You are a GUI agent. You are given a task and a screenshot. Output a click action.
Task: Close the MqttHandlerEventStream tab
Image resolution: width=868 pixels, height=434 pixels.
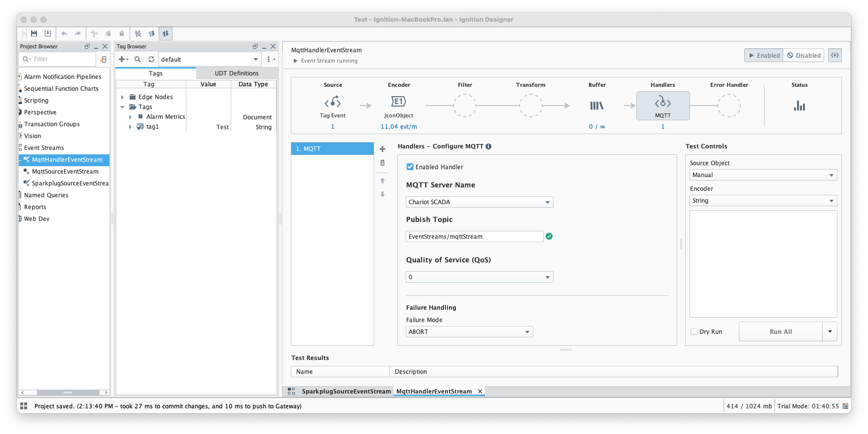480,391
